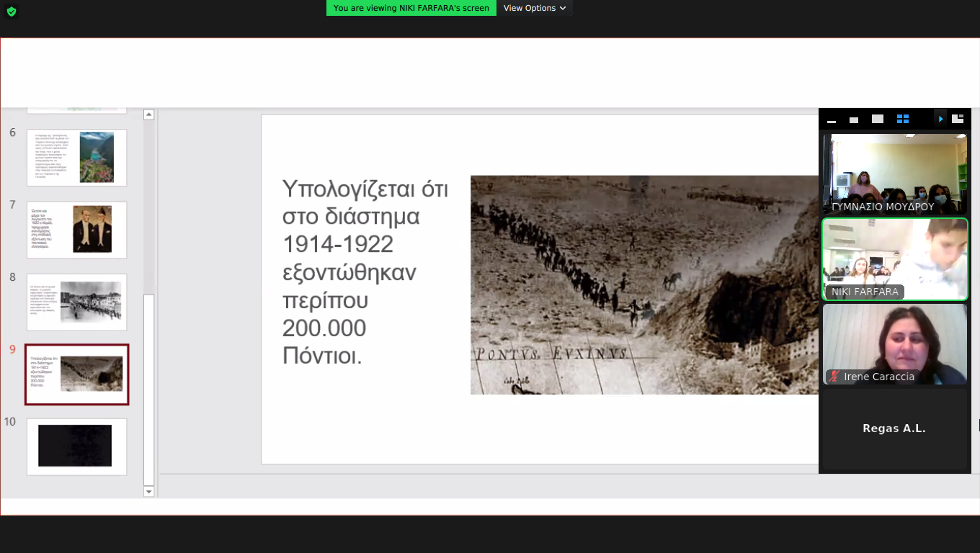Click the slide panel scrollbar thumb
The height and width of the screenshot is (553, 980).
(x=149, y=389)
